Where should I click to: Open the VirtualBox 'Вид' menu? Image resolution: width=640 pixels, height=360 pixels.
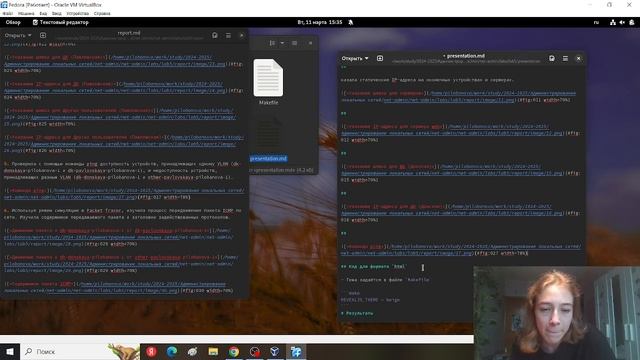pos(43,13)
